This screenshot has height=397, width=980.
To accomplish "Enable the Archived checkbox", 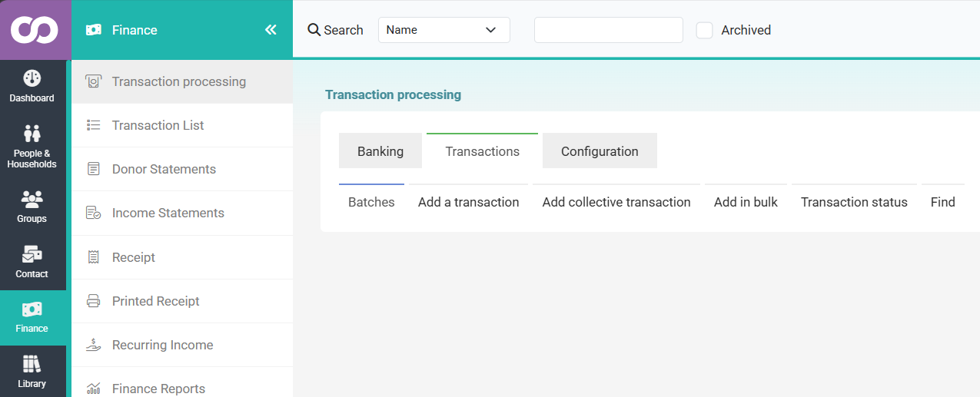I will coord(704,30).
